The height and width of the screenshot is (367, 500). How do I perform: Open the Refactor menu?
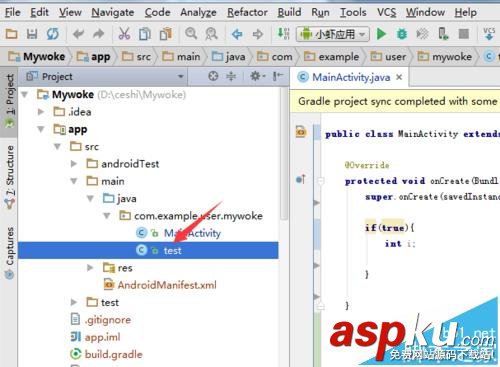[247, 13]
